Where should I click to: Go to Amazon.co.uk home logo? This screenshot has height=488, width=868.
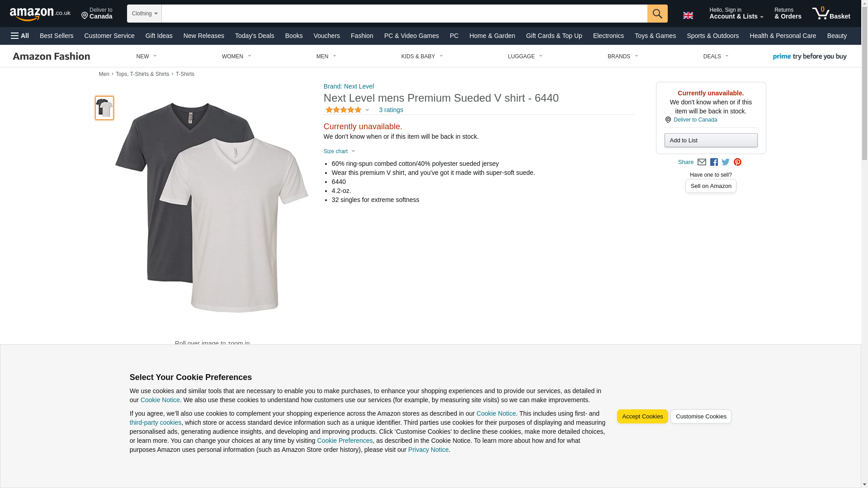(40, 14)
